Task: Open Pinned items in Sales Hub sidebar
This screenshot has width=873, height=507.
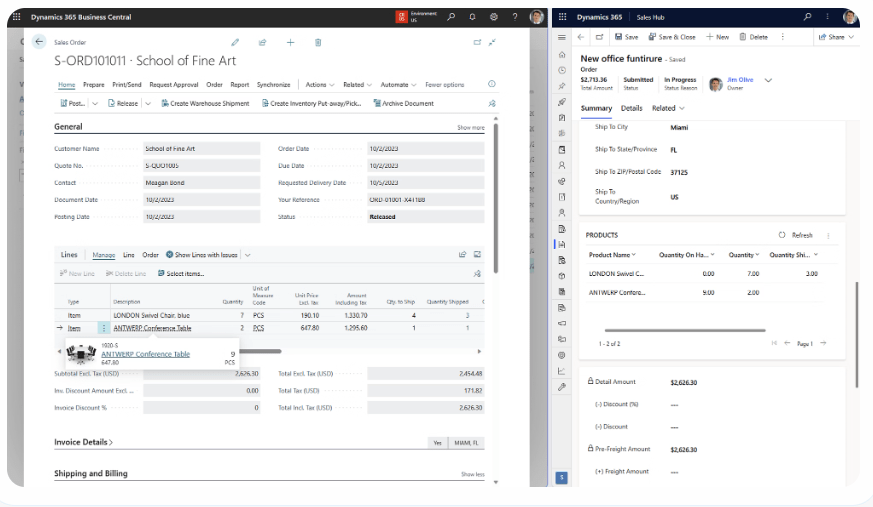Action: (x=562, y=86)
